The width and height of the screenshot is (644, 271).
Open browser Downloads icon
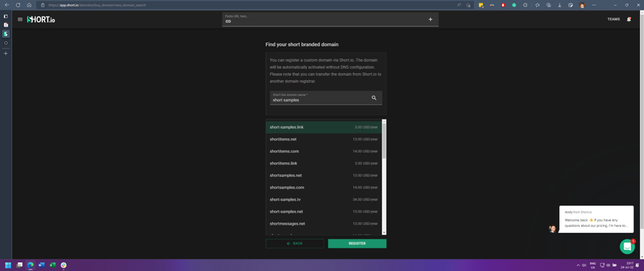(559, 5)
